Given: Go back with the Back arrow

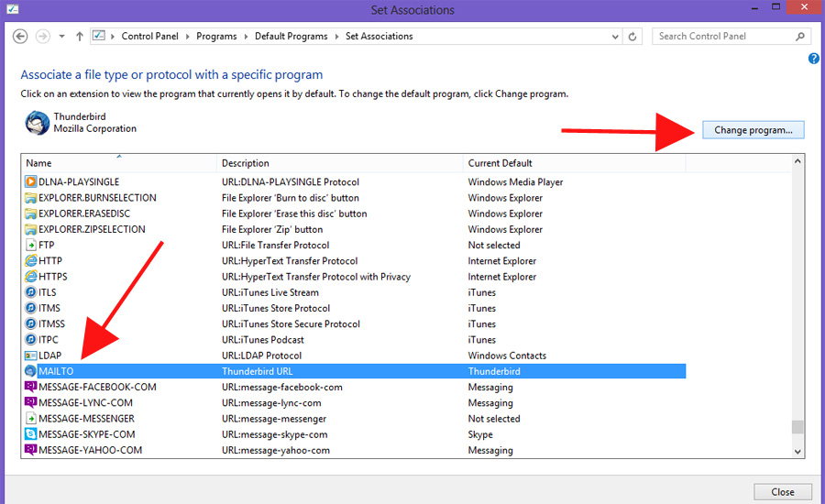Looking at the screenshot, I should coord(20,37).
